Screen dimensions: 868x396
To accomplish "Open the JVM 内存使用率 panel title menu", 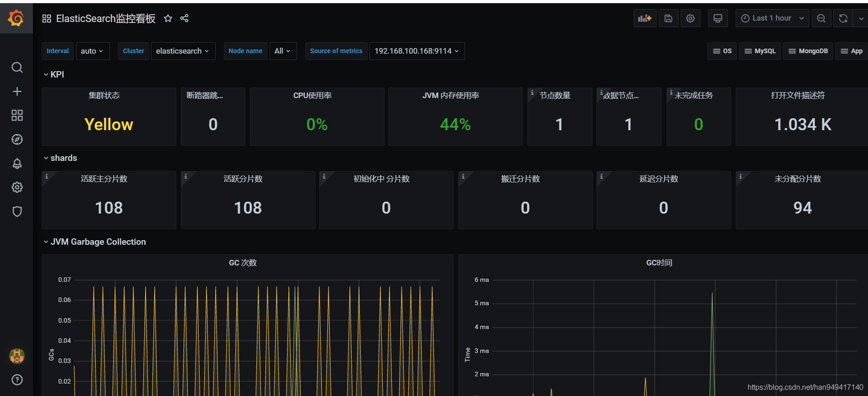I will 451,95.
